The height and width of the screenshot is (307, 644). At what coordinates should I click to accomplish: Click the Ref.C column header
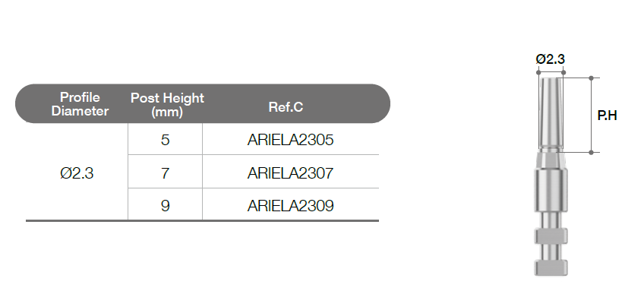click(286, 107)
